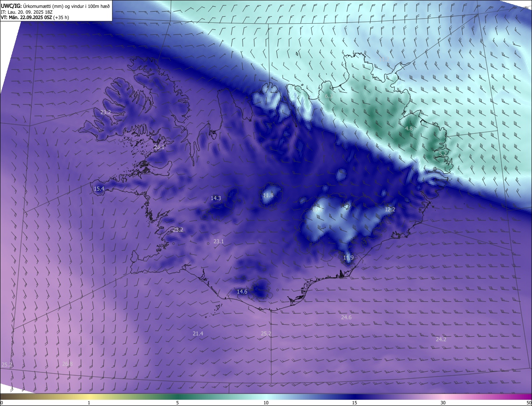Click the title 'Úrkomumætti (mm) og vindur í 100m hæð'
Viewport: 532px width, 406px height.
coord(66,5)
